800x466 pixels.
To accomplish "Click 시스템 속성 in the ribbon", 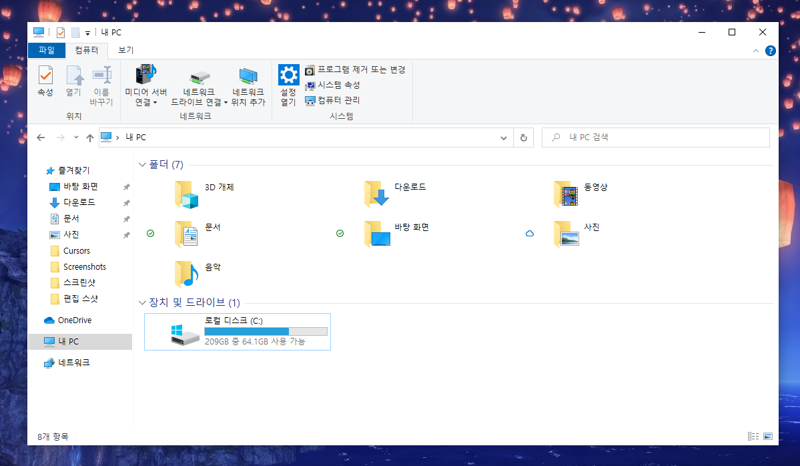I will [333, 85].
